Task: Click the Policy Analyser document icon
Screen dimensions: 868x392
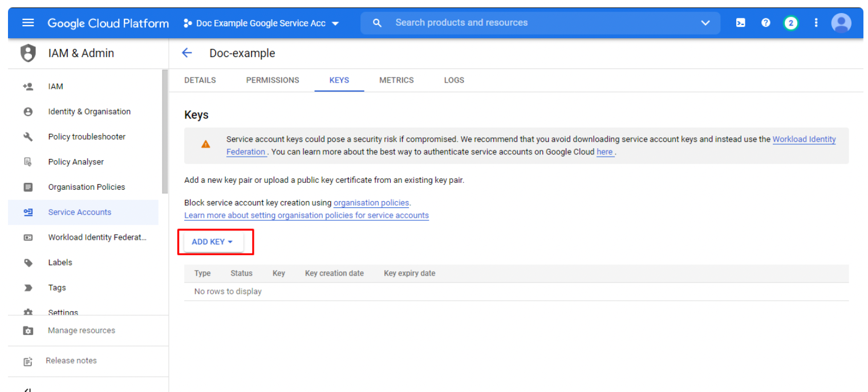Action: point(28,162)
